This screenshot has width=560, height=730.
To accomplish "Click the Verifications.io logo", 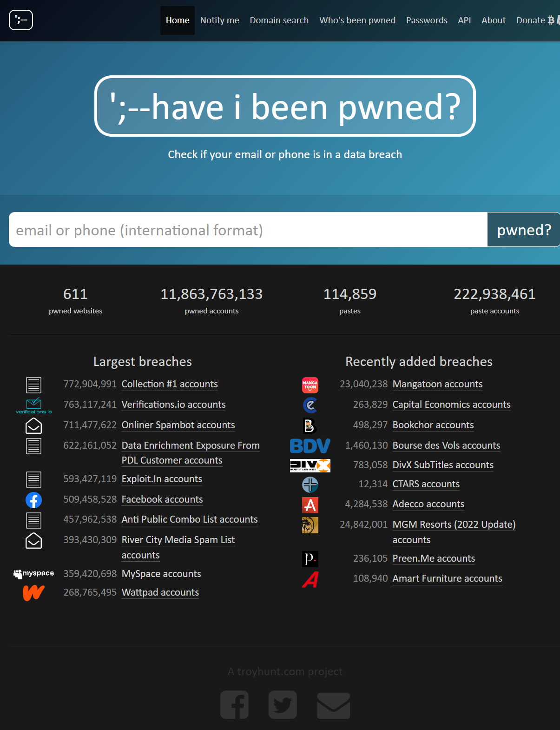I will (x=33, y=405).
